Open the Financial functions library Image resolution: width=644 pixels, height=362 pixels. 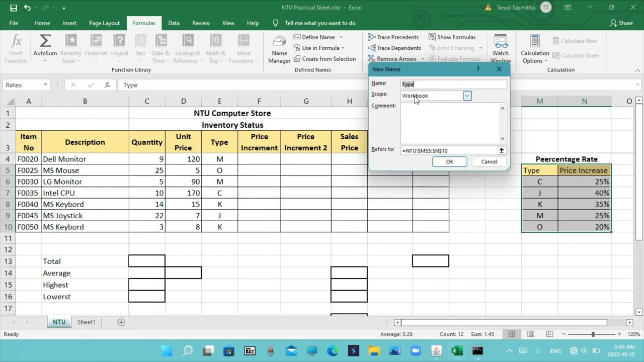[96, 49]
